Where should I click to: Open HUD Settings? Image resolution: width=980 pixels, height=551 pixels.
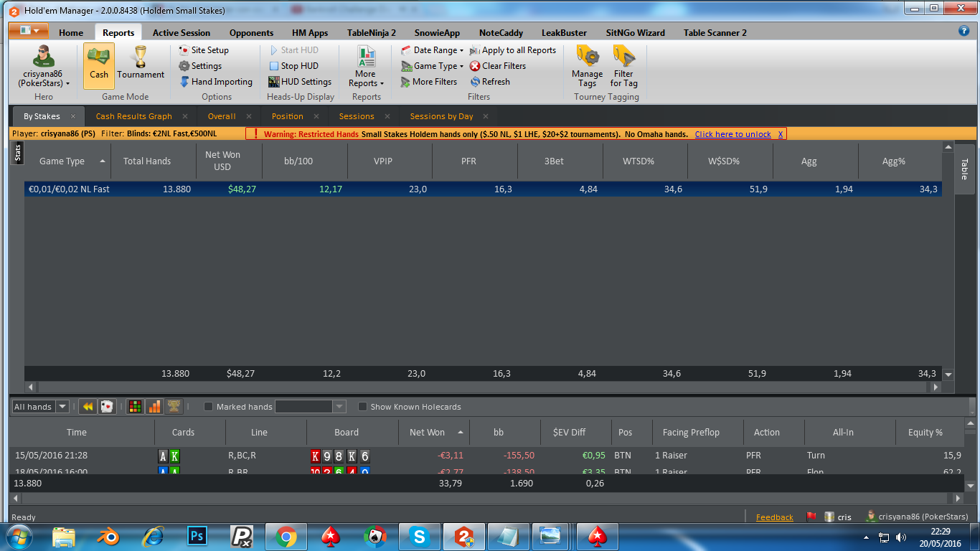[x=300, y=82]
